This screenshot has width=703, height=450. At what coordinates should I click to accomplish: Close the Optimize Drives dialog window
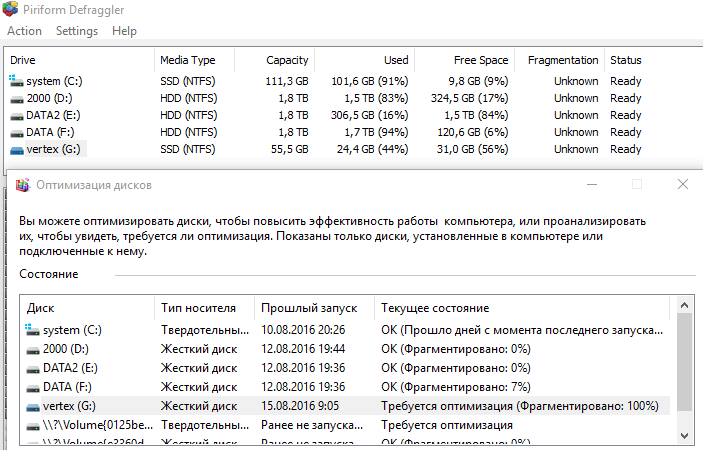[682, 185]
